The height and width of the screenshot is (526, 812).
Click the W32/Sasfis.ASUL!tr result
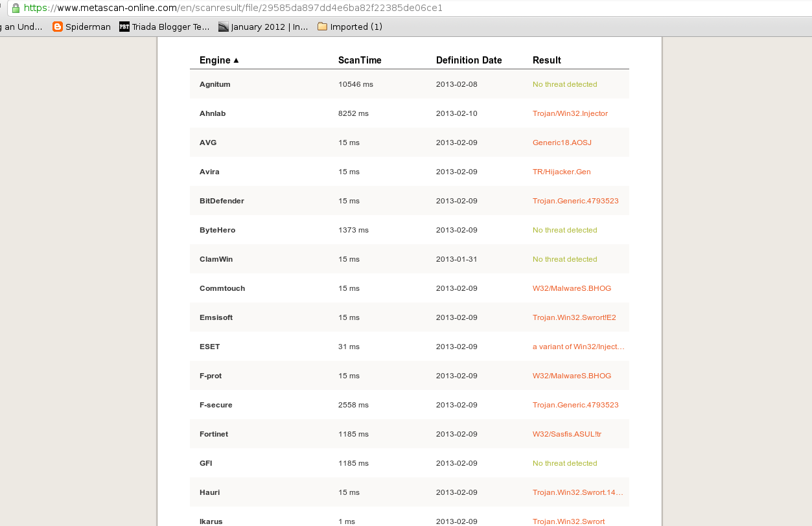click(567, 434)
